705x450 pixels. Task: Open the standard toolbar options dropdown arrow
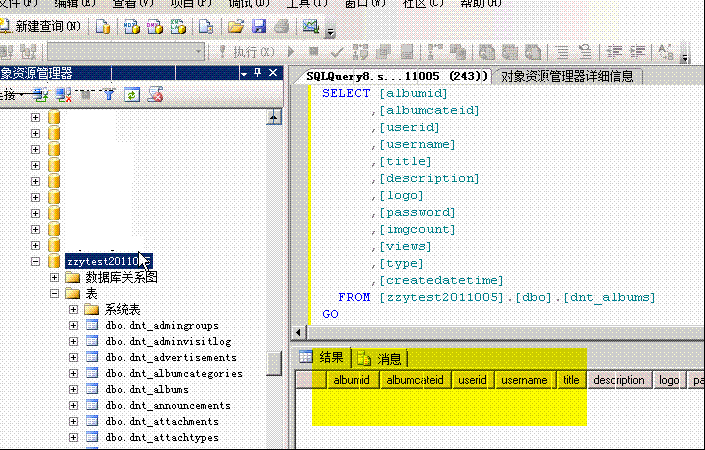(330, 32)
